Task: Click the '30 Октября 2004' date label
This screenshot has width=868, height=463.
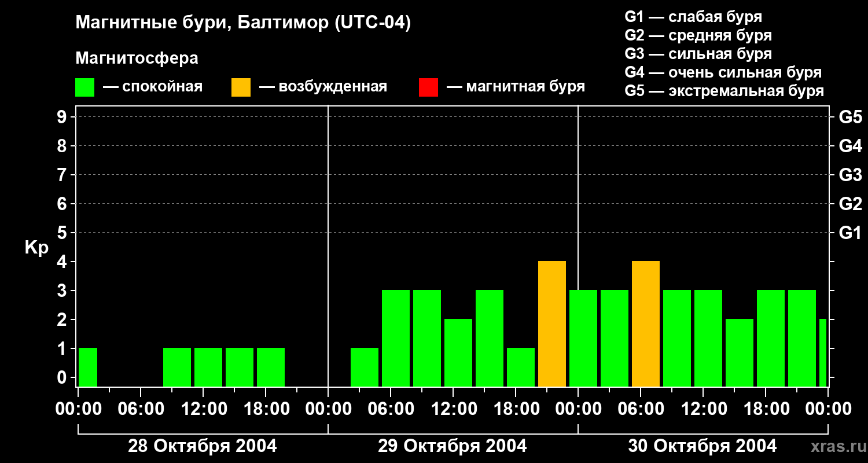Action: (703, 446)
